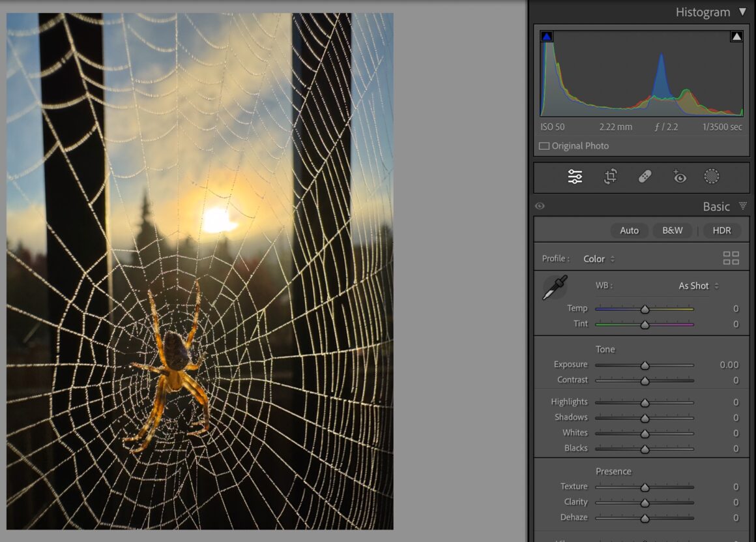Viewport: 756px width, 542px height.
Task: Open the WB As Shot dropdown
Action: pyautogui.click(x=699, y=286)
